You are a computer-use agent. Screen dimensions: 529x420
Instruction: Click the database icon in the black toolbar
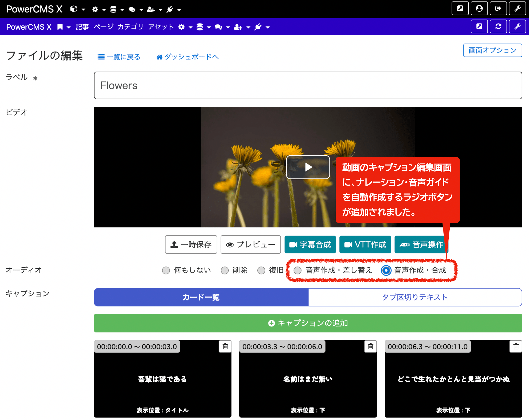pyautogui.click(x=113, y=9)
